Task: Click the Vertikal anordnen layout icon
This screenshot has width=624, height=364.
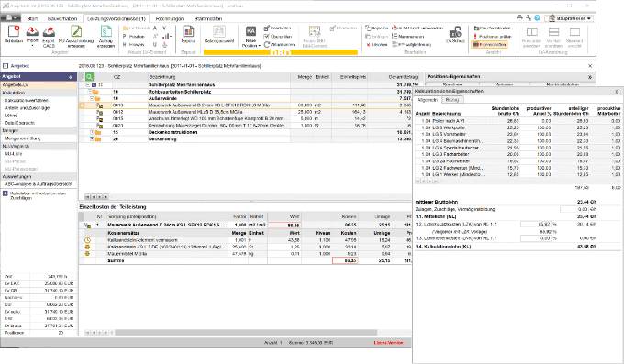Action: pyautogui.click(x=553, y=32)
